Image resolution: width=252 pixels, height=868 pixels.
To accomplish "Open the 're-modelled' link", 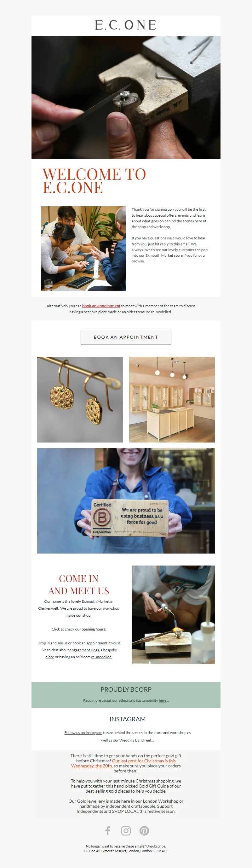I will [102, 657].
